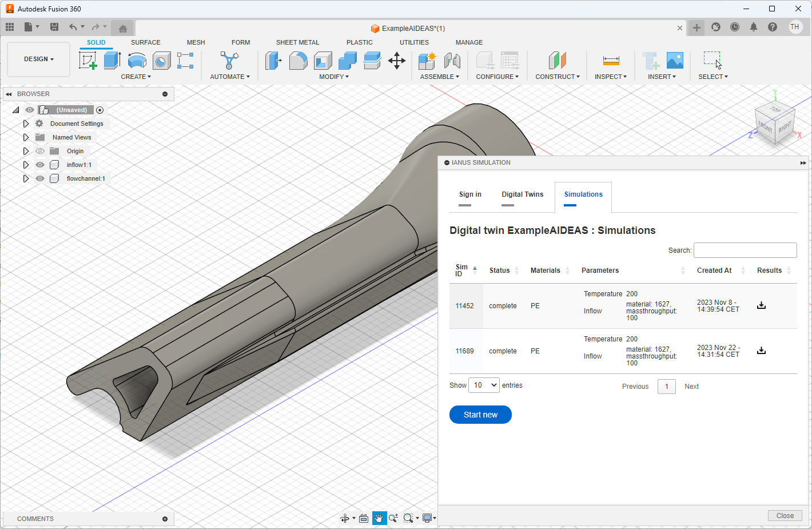Screen dimensions: 812x529
Task: Hide the inflow1:1 component
Action: [x=40, y=165]
